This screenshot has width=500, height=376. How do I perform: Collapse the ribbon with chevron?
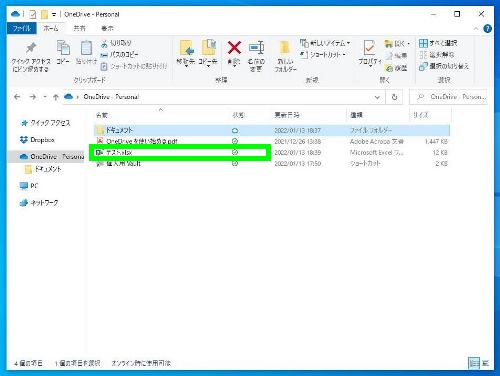[476, 29]
